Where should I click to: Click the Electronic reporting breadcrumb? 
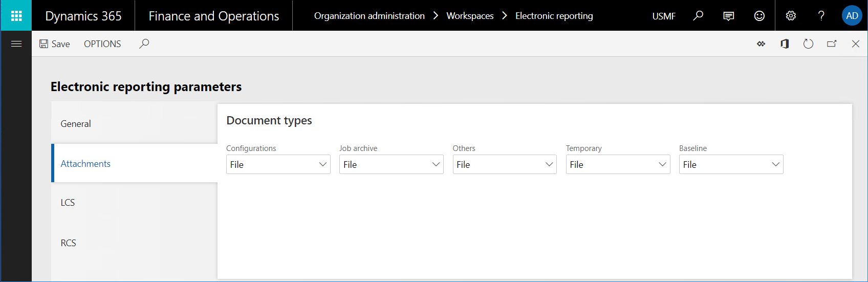[554, 16]
